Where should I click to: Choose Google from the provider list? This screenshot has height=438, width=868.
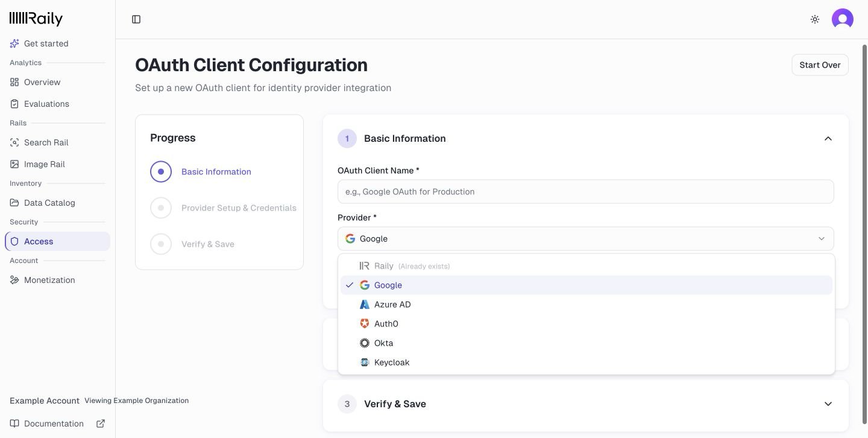tap(587, 285)
